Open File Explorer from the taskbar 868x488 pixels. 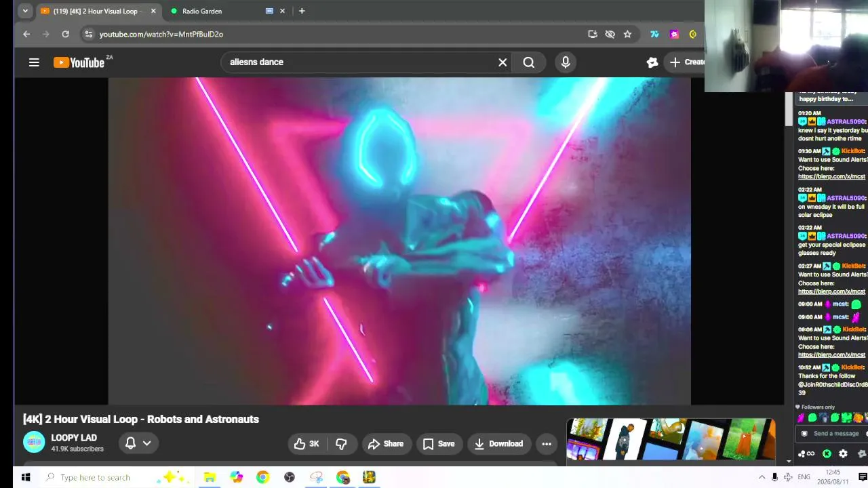click(210, 477)
